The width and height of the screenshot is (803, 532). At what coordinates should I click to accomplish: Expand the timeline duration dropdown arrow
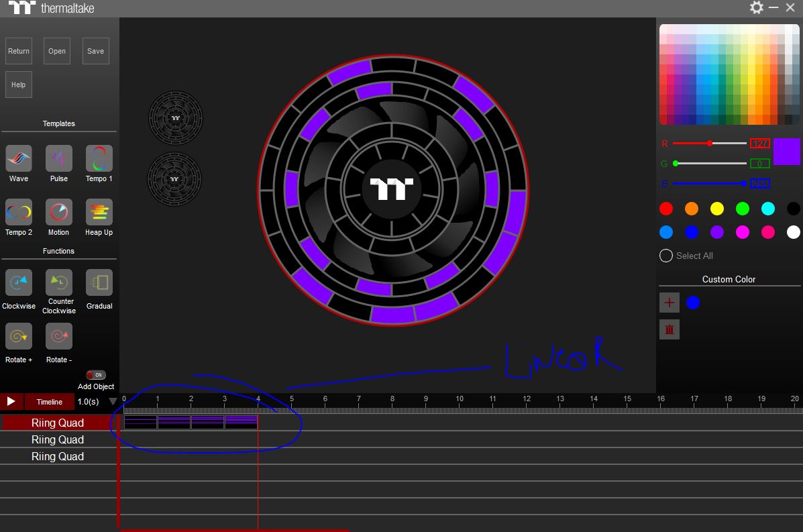tap(113, 402)
